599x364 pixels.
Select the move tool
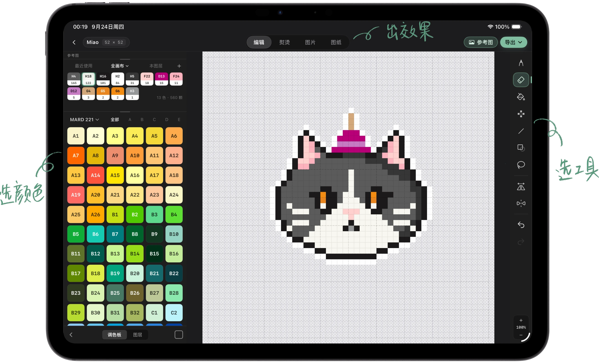pyautogui.click(x=521, y=114)
